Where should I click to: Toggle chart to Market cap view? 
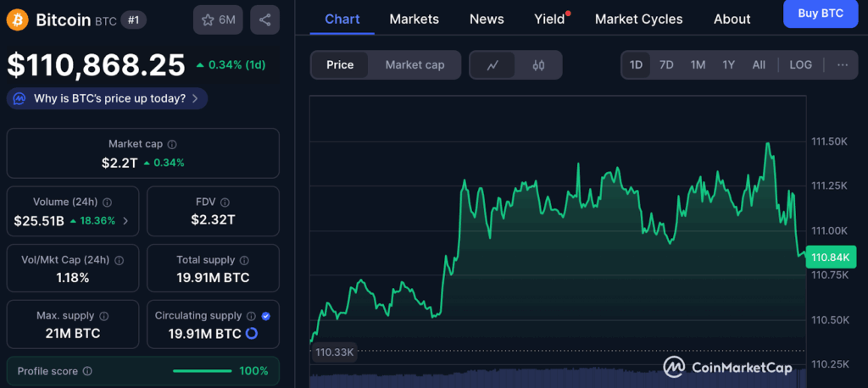(x=415, y=65)
